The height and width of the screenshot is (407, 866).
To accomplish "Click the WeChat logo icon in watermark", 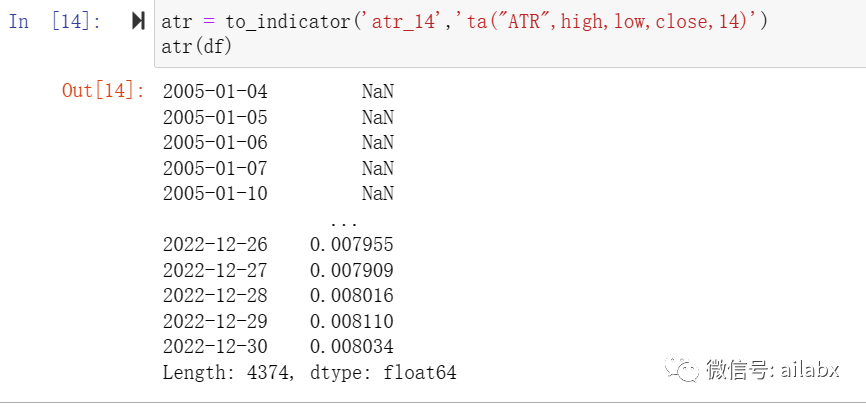I will point(687,371).
